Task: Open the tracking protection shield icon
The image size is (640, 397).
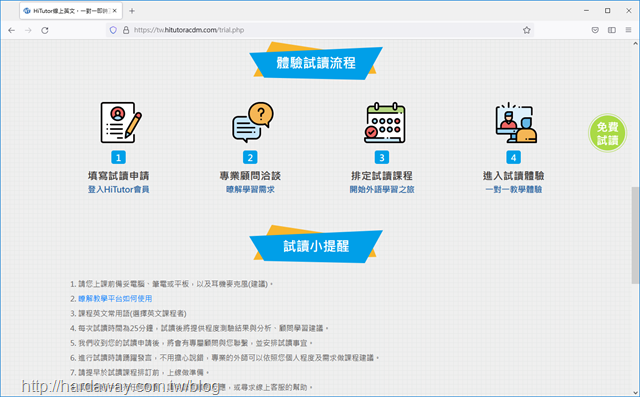Action: pos(113,30)
